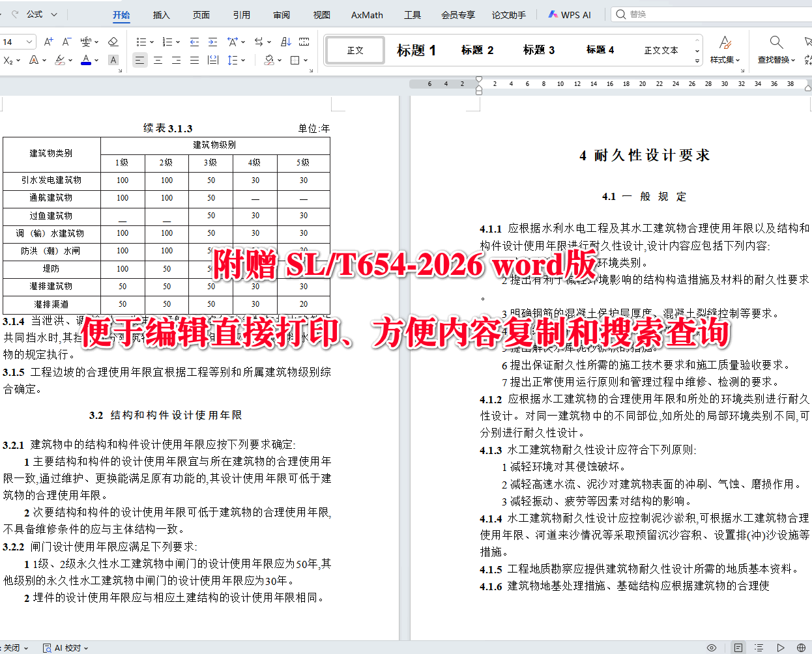
Task: Open the 论文助手 menu
Action: pos(508,15)
